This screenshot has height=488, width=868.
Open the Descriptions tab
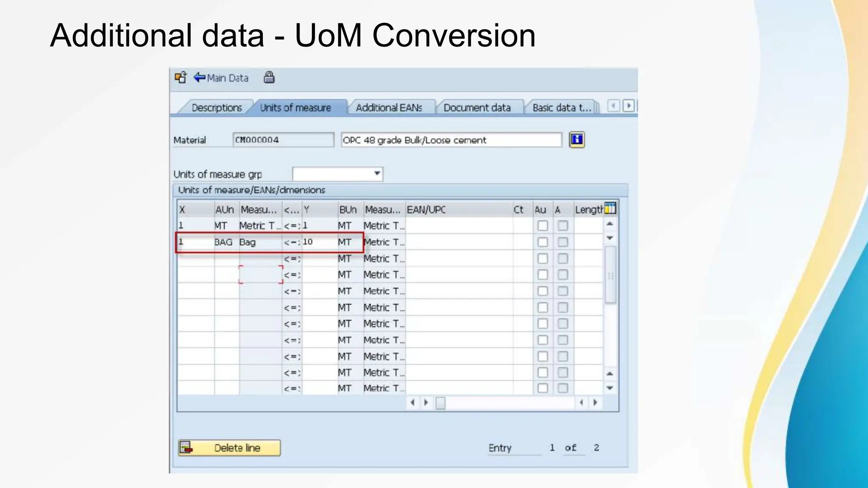coord(217,108)
